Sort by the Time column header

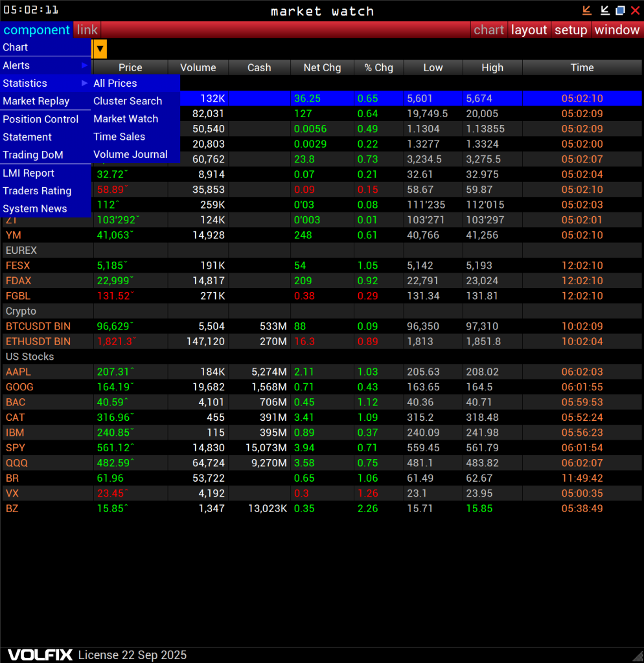point(582,67)
